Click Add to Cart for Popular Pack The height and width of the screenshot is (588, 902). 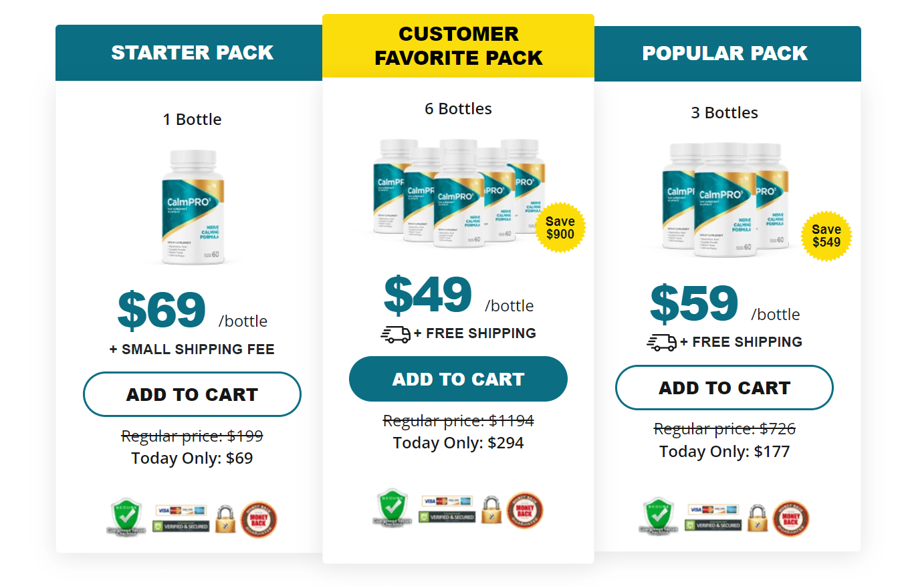tap(724, 388)
